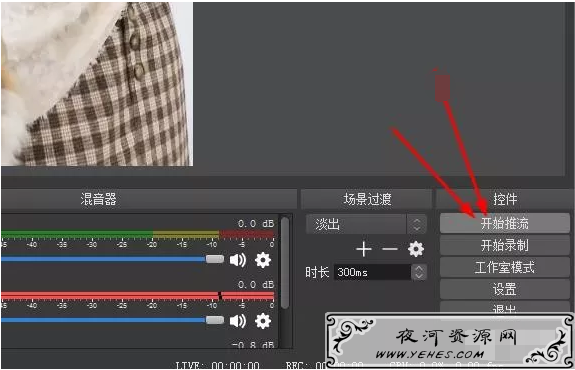This screenshot has height=370, width=575.
Task: Click the 开始推流 (Start Streaming) button
Action: tap(505, 223)
